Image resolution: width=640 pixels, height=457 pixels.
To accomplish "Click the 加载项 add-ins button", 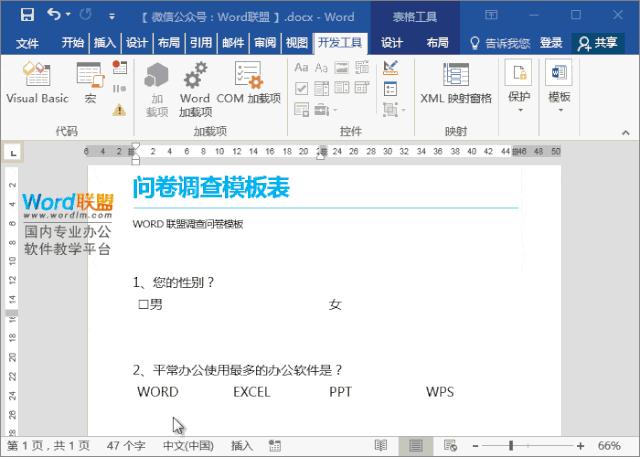I will click(x=157, y=90).
